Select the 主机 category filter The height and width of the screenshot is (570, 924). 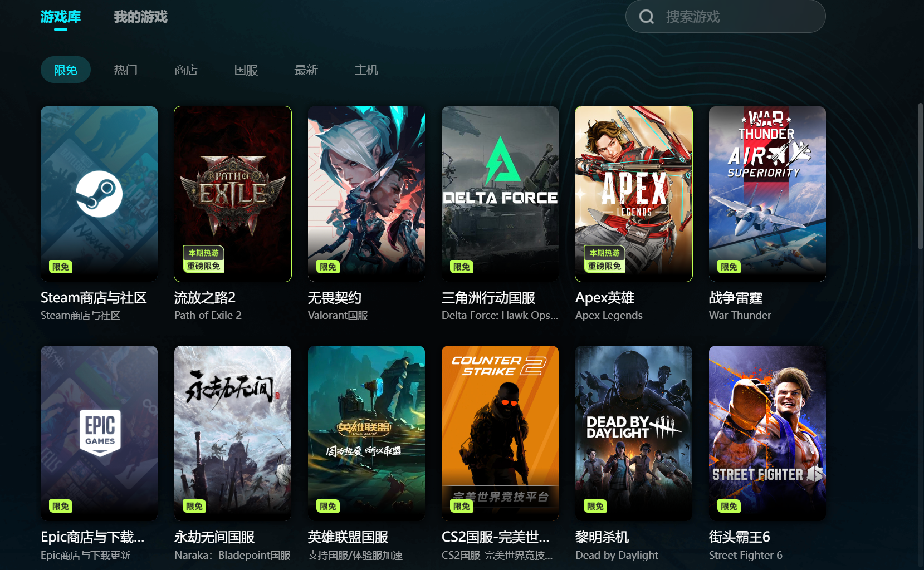[x=366, y=70]
